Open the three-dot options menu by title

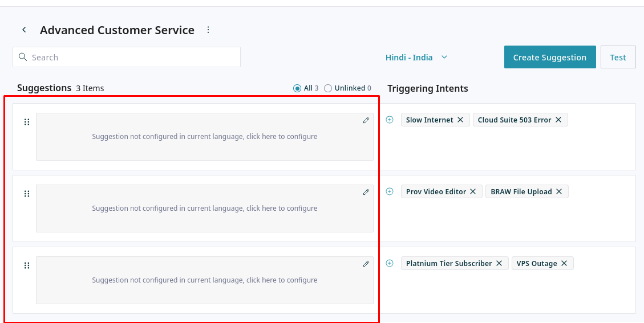pyautogui.click(x=208, y=30)
